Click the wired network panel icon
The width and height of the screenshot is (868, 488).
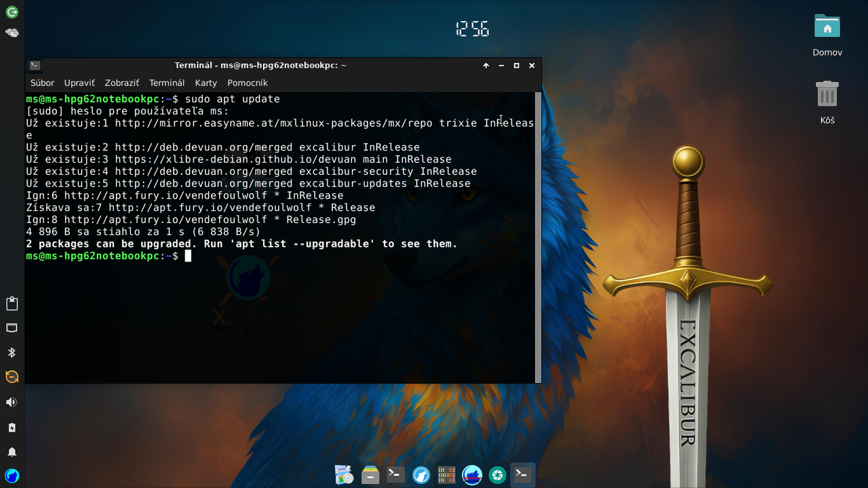click(x=12, y=328)
